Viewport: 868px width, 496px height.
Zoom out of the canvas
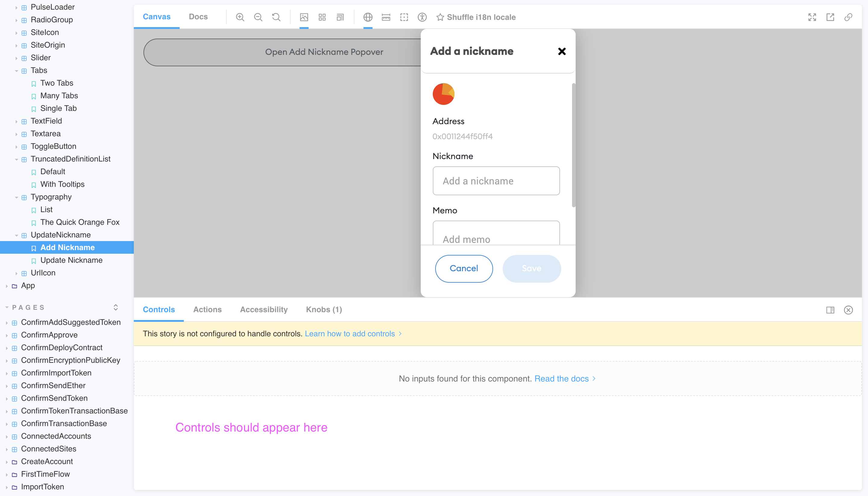coord(258,17)
